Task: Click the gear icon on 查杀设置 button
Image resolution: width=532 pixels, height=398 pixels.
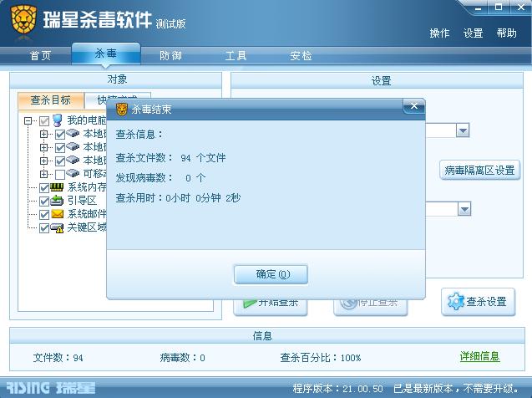Action: pyautogui.click(x=456, y=301)
